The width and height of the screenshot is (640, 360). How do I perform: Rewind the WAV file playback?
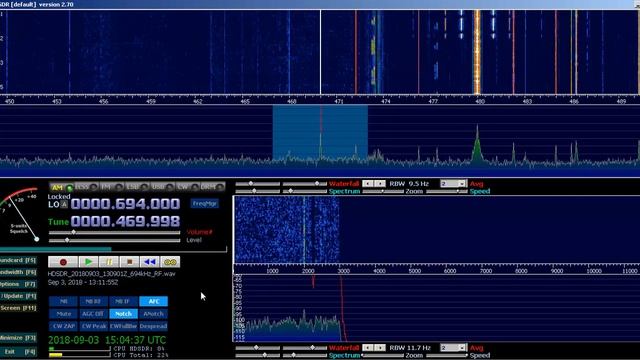150,262
